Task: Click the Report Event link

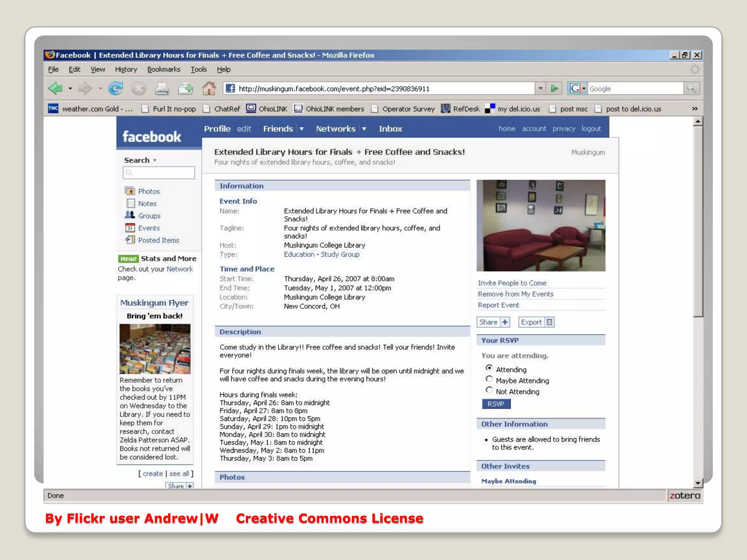Action: click(498, 305)
